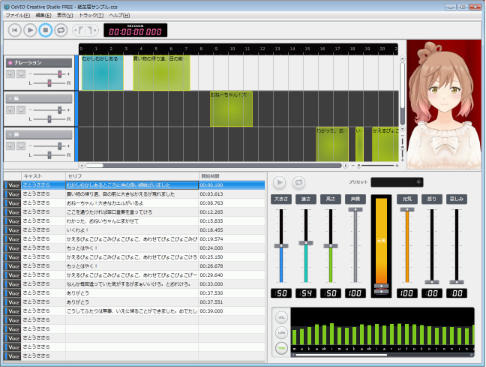Open the ファイル menu
486x367 pixels.
(x=18, y=15)
